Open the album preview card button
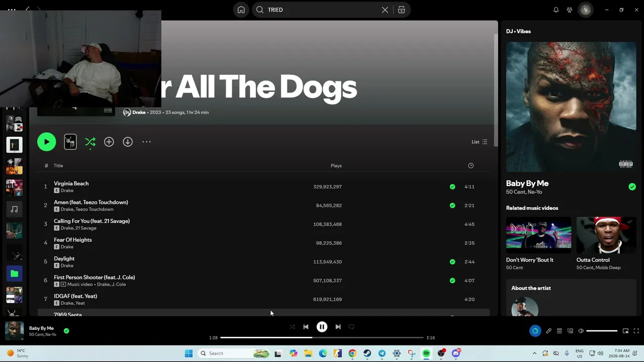The height and width of the screenshot is (362, 644). (x=70, y=142)
